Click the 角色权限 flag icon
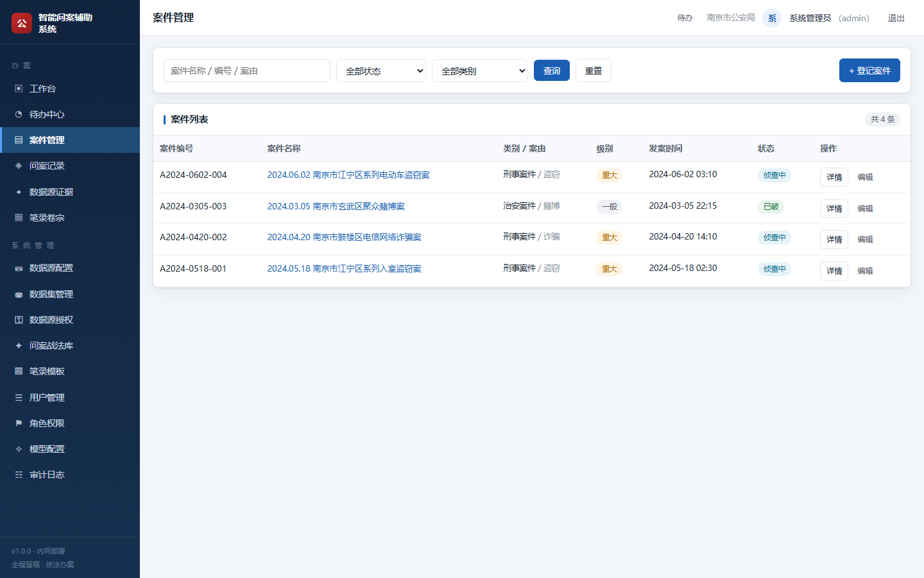The height and width of the screenshot is (578, 924). point(19,423)
